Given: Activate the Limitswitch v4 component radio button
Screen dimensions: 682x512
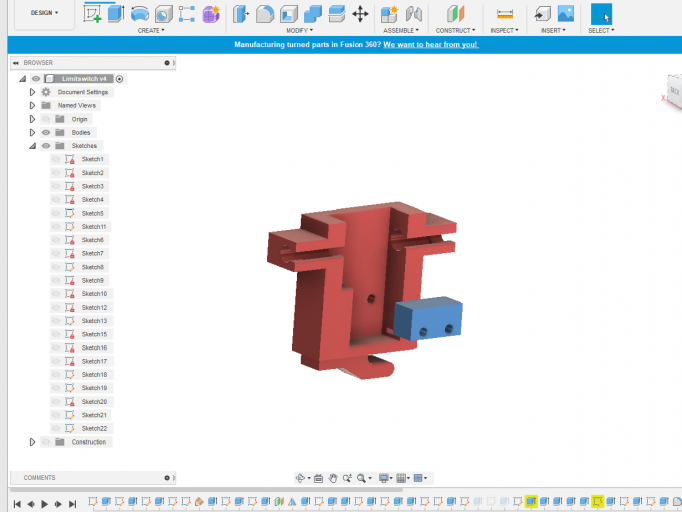Looking at the screenshot, I should point(120,78).
